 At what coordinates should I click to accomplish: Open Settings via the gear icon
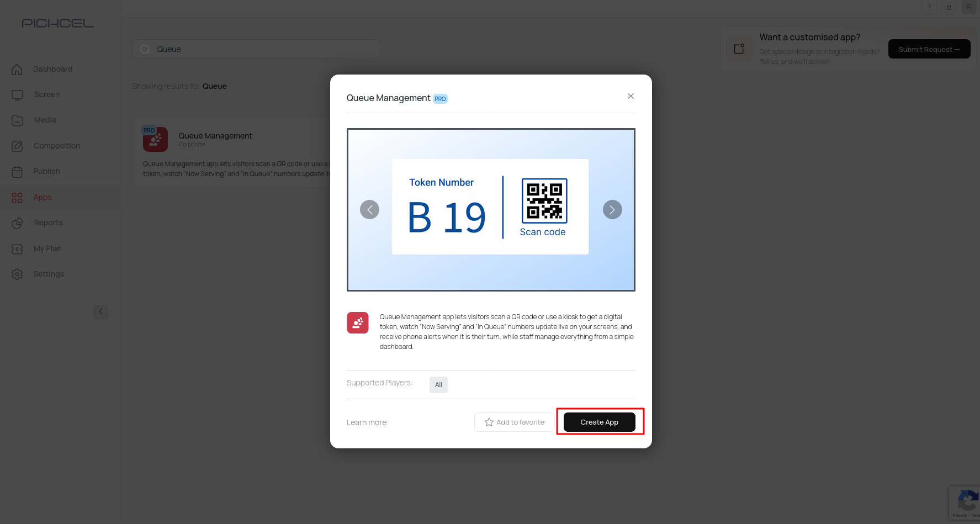pyautogui.click(x=17, y=274)
